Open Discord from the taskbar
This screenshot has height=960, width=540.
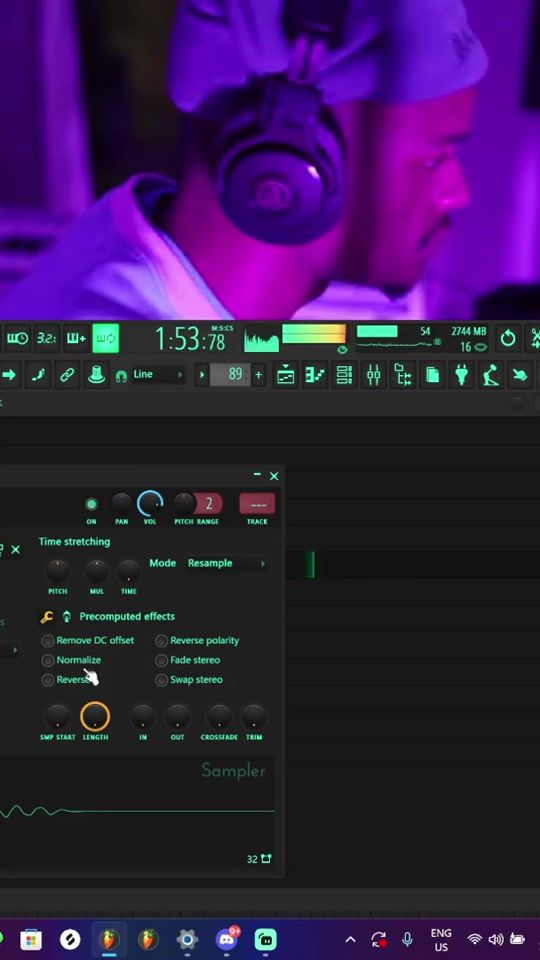227,939
